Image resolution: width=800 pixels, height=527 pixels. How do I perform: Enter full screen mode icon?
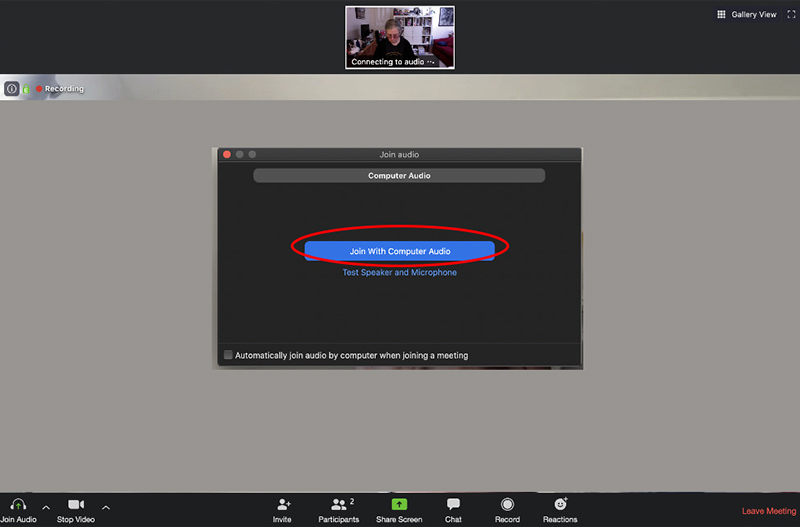(x=791, y=14)
